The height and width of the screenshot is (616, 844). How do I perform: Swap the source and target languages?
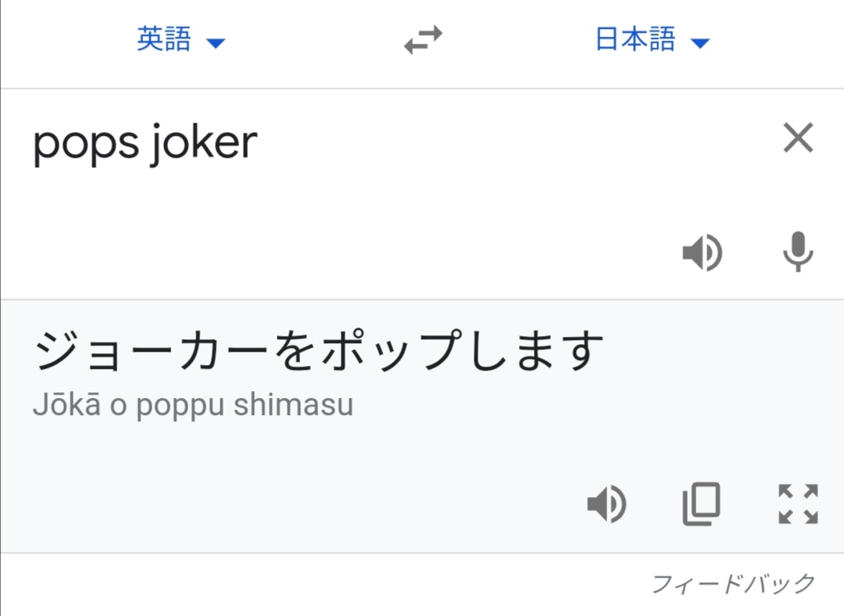[x=423, y=40]
